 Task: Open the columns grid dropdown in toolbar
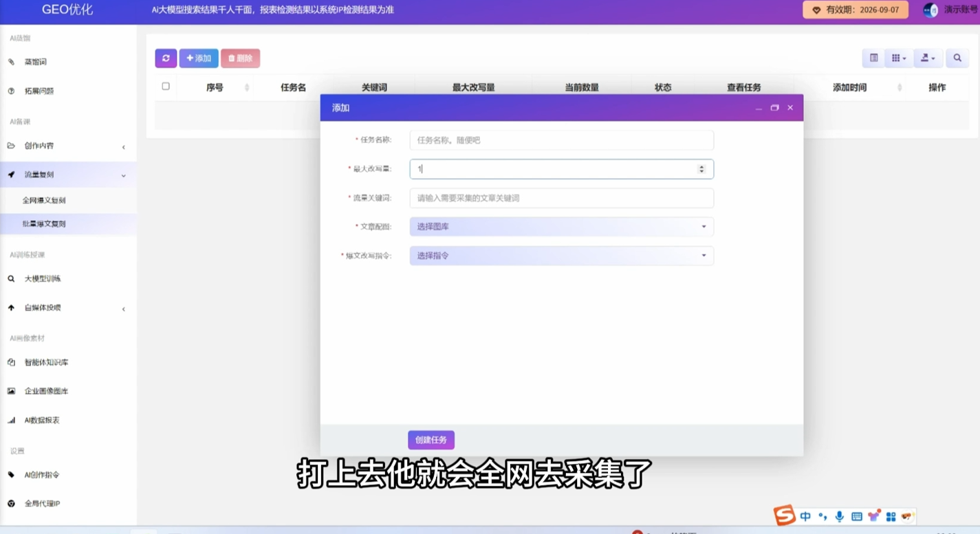(898, 58)
